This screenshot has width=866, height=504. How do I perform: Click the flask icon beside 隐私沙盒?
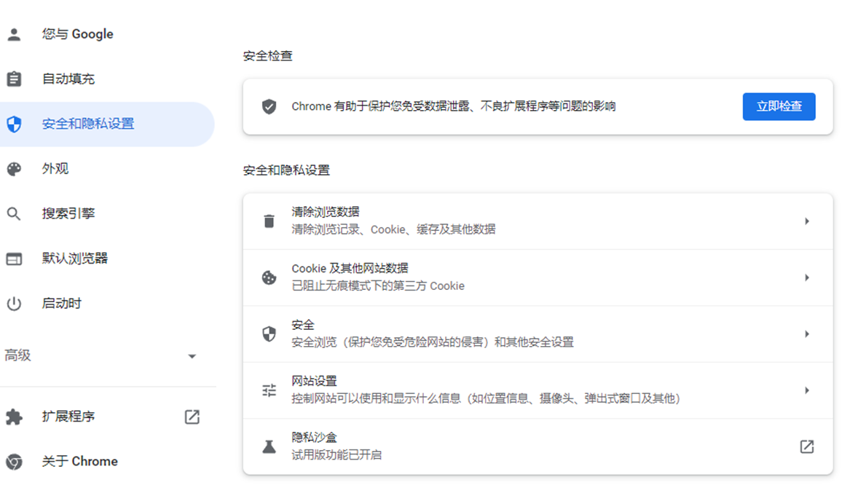coord(269,446)
